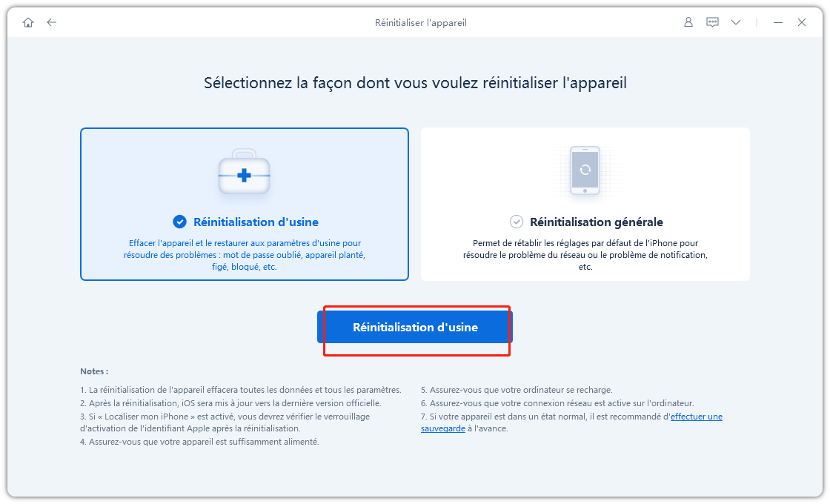Choose the Réinitialisation générale card description
This screenshot has width=830, height=504.
[x=585, y=255]
